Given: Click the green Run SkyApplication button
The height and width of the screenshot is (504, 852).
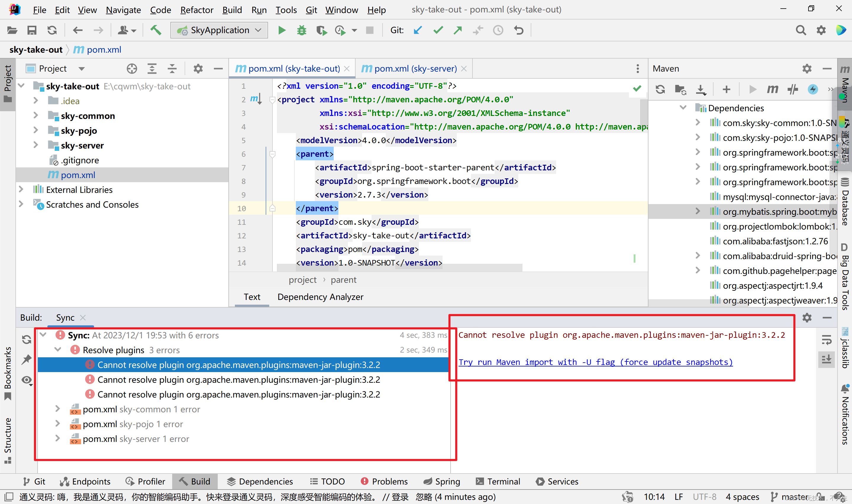Looking at the screenshot, I should (x=282, y=30).
